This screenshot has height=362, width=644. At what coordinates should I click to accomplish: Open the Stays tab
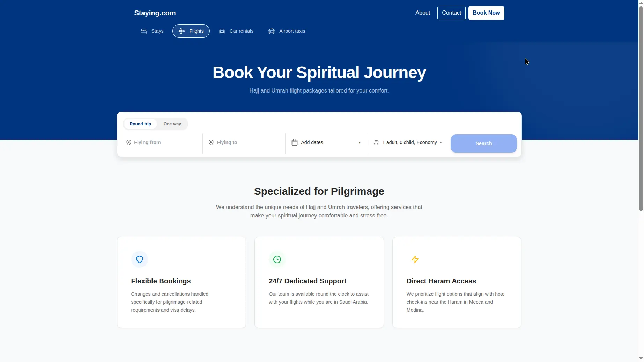click(x=152, y=31)
